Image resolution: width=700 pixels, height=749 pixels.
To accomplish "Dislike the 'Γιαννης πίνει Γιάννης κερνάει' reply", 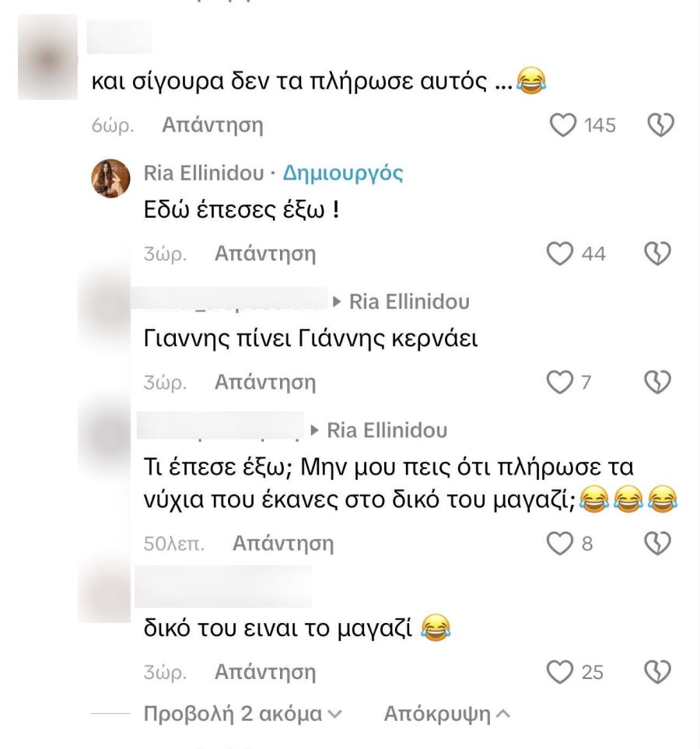I will 660,383.
